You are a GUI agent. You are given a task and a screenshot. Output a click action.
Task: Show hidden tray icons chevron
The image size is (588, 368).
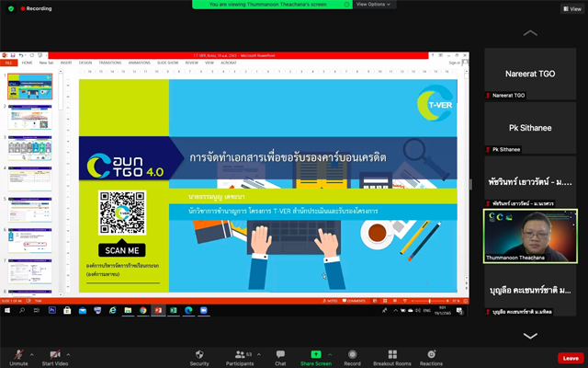(x=395, y=311)
